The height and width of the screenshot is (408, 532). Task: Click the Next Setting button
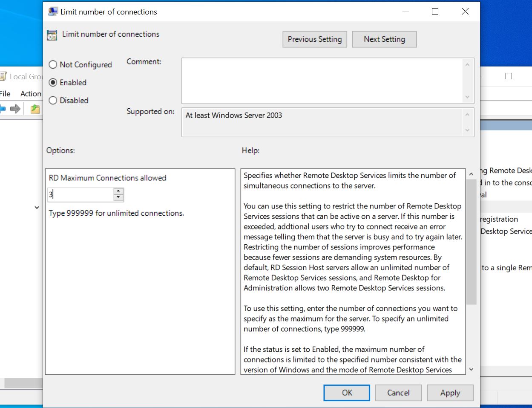pyautogui.click(x=384, y=39)
